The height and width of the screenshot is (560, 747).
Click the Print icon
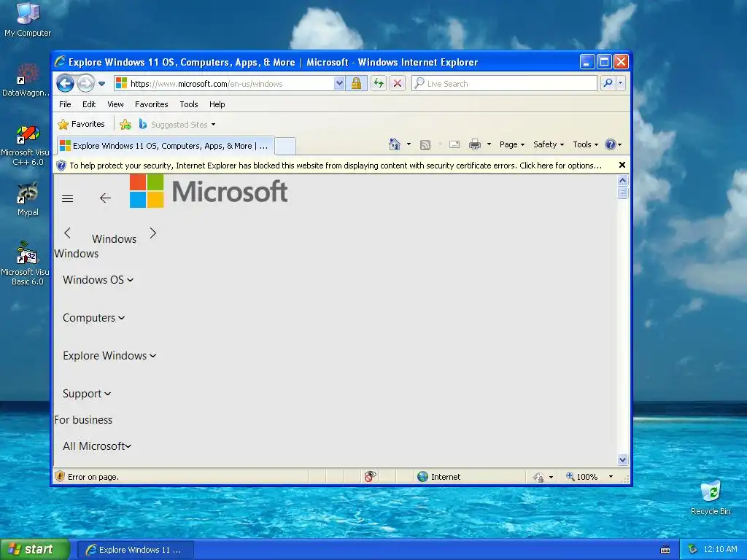pos(474,145)
